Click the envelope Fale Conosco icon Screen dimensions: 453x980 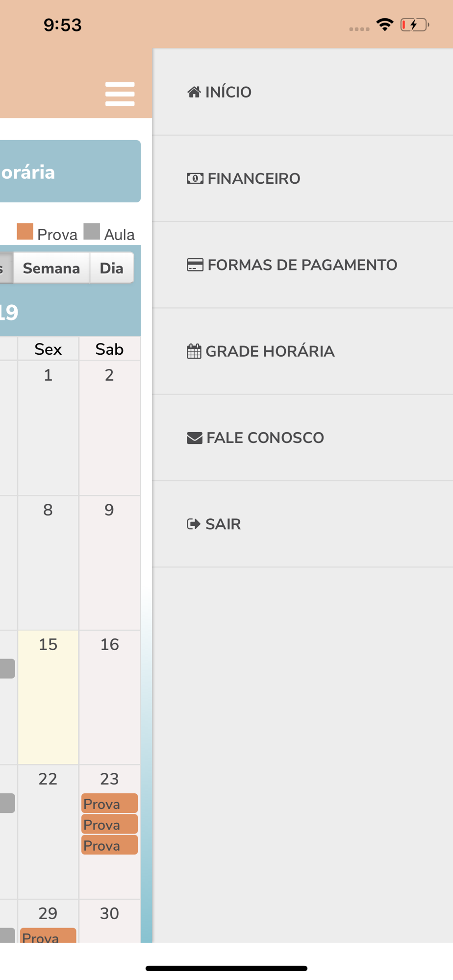click(195, 438)
